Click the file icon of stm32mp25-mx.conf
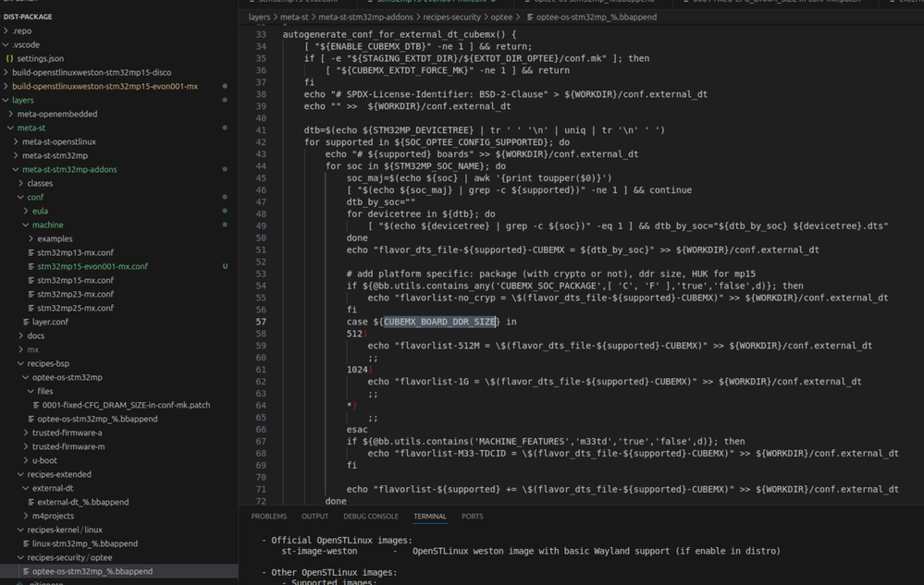Screen dimensions: 924x585 [31, 308]
